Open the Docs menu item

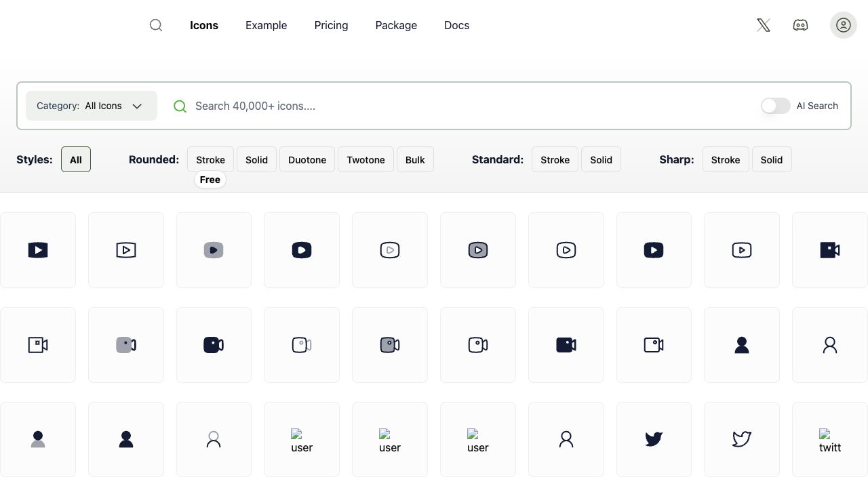[x=456, y=25]
